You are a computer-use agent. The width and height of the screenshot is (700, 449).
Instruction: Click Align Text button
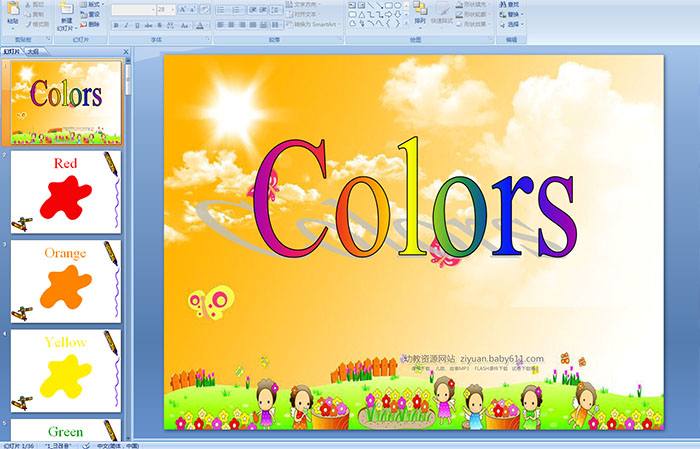click(303, 14)
